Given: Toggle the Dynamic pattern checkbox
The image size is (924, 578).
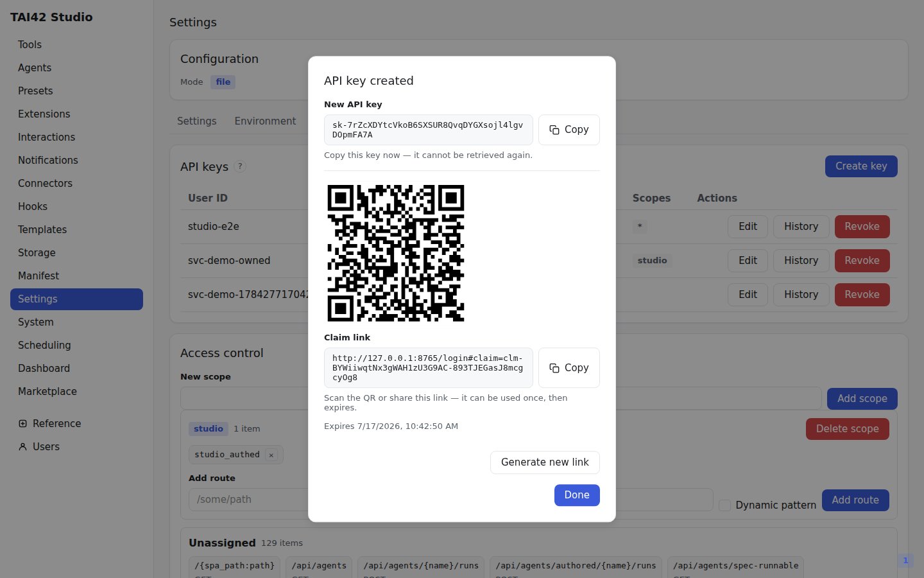Looking at the screenshot, I should click(x=725, y=505).
